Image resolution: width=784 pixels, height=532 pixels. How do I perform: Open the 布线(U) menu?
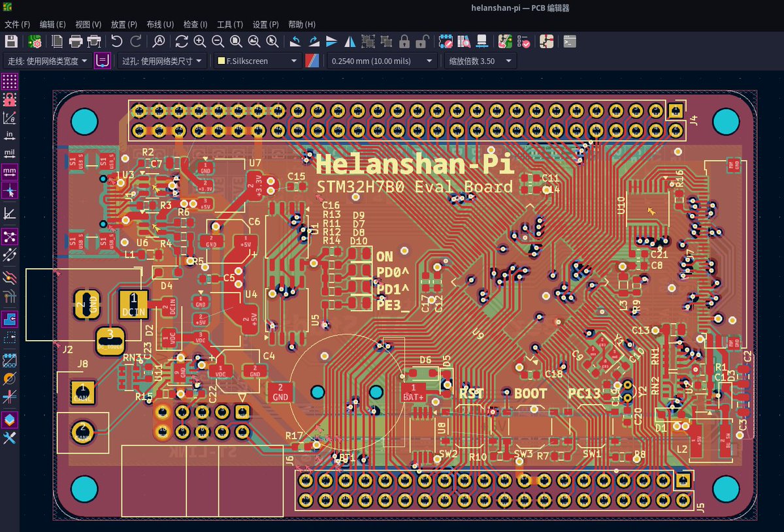click(x=160, y=24)
